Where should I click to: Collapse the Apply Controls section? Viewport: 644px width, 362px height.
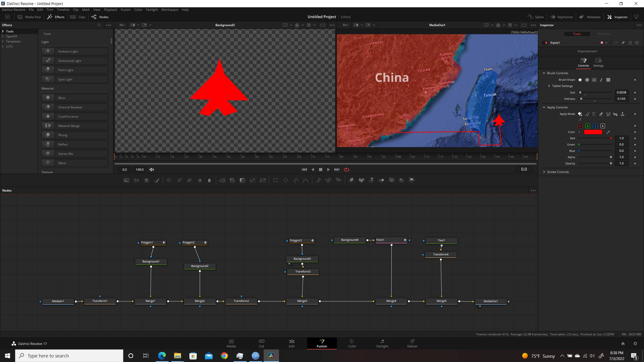[x=544, y=107]
